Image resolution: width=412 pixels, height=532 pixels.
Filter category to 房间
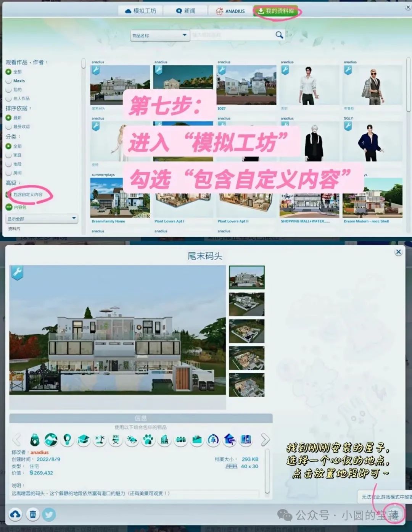click(8, 173)
